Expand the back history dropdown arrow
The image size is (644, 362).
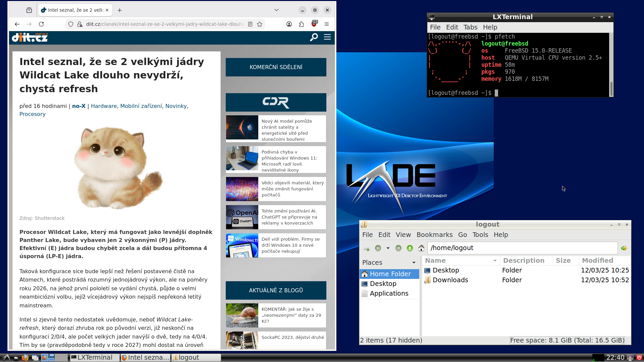click(x=388, y=248)
